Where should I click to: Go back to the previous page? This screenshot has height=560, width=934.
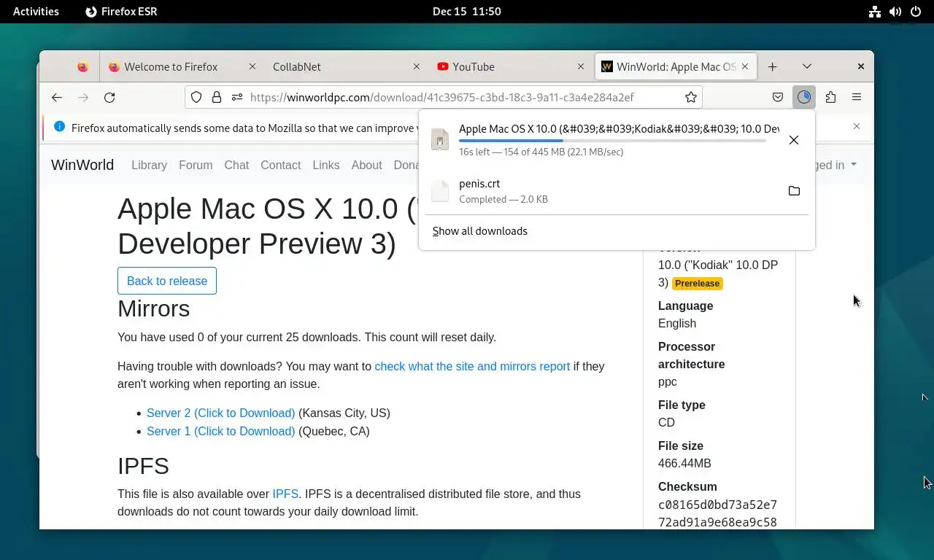point(57,97)
